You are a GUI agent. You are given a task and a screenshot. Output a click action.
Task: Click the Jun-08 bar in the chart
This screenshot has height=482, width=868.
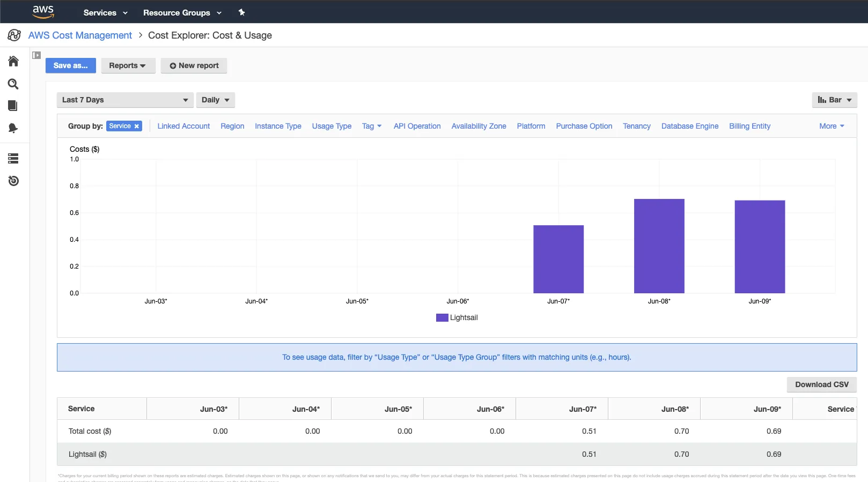[x=659, y=246]
